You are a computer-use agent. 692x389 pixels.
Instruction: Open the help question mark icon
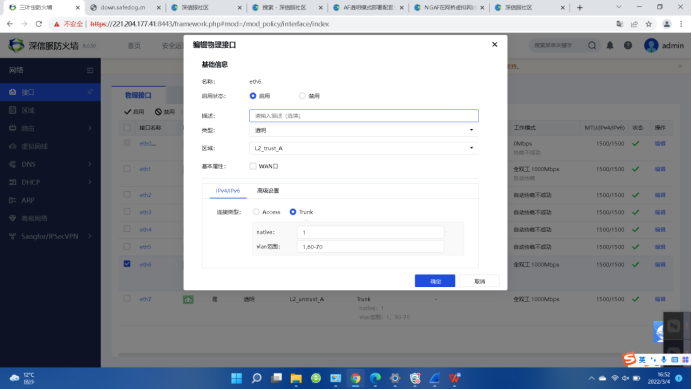(628, 45)
